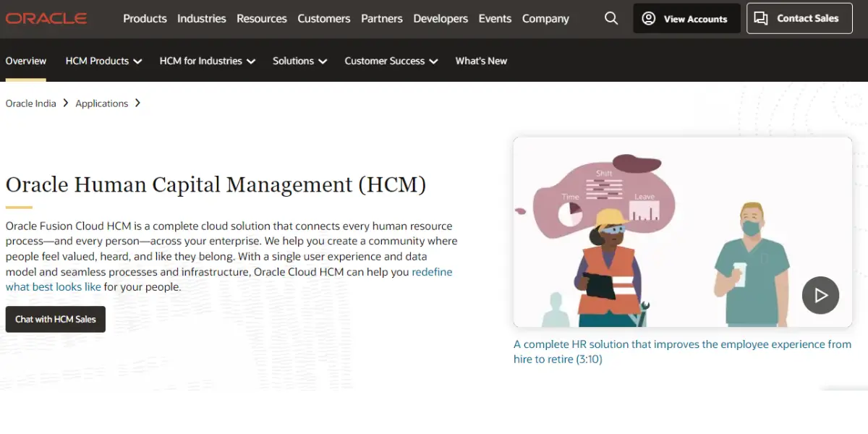Click the Oracle logo
The width and height of the screenshot is (868, 434).
point(46,18)
